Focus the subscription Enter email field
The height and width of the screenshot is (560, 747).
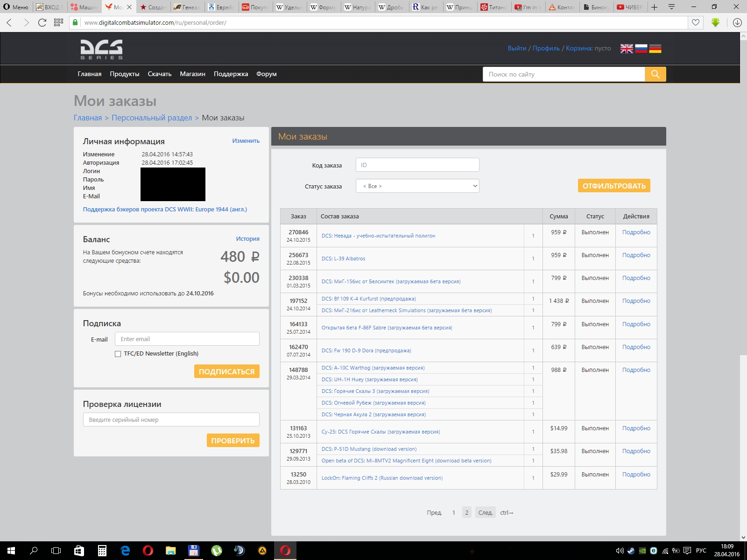pos(187,339)
